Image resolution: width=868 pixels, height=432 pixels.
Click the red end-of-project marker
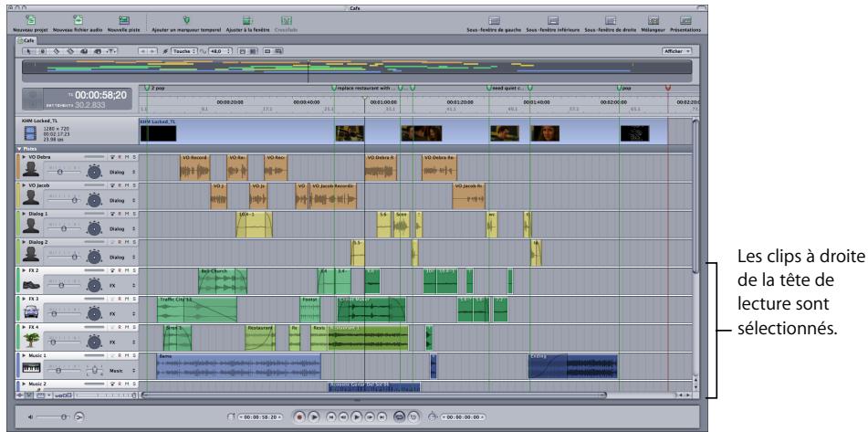pos(667,88)
